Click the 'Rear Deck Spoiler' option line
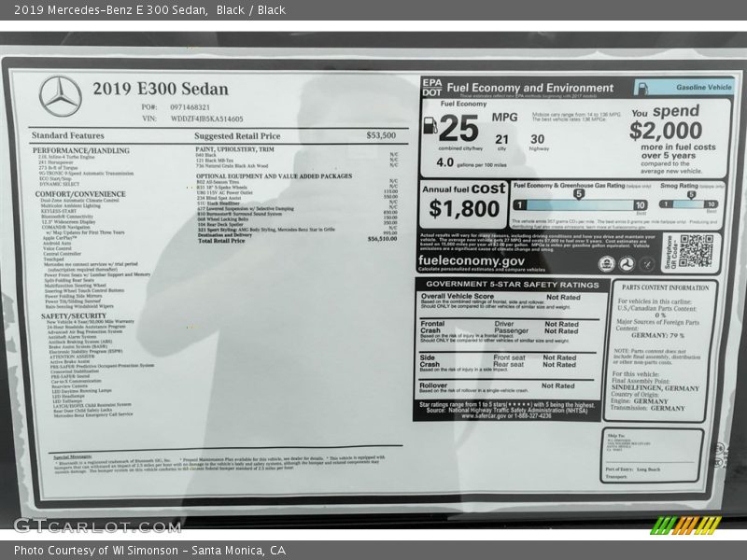 (x=220, y=224)
